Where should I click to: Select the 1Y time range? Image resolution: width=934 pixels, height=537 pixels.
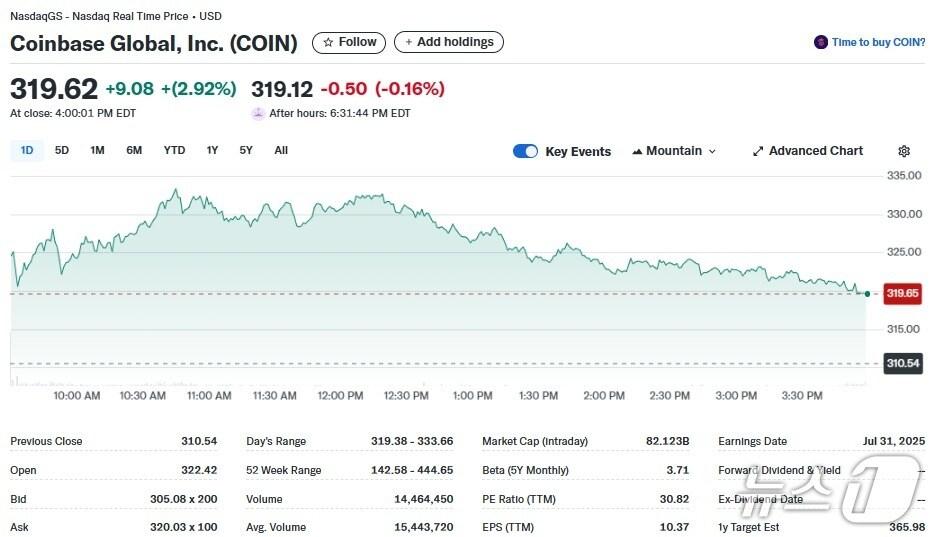click(212, 151)
